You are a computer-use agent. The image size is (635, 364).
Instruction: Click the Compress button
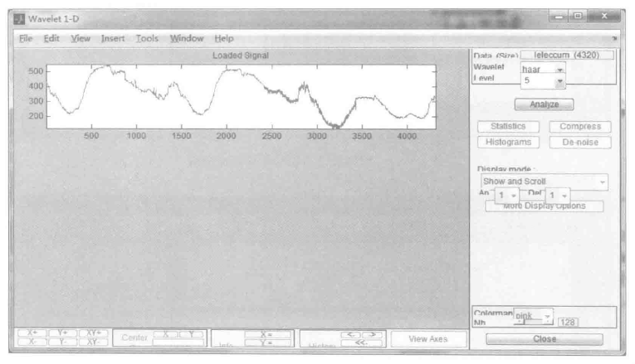[580, 127]
